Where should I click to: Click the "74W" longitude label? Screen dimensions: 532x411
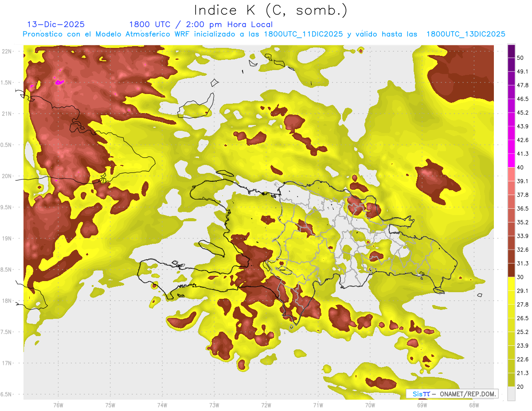(162, 405)
